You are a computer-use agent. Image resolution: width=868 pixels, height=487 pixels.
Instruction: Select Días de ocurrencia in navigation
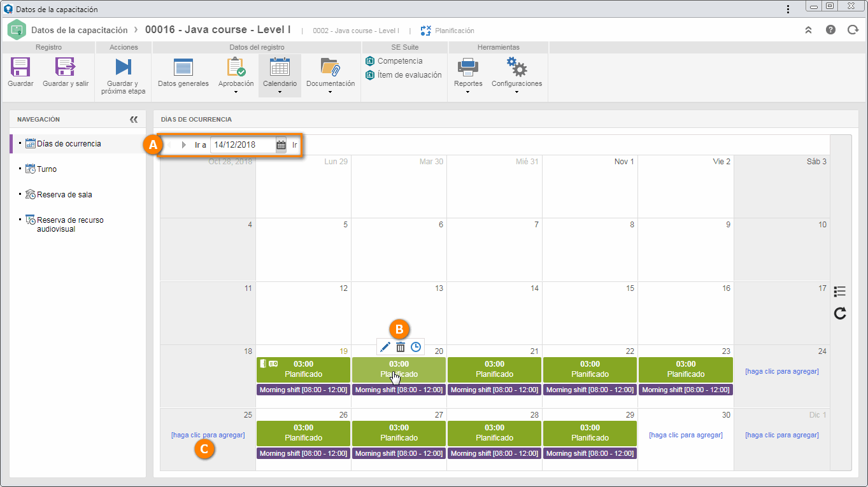click(69, 144)
